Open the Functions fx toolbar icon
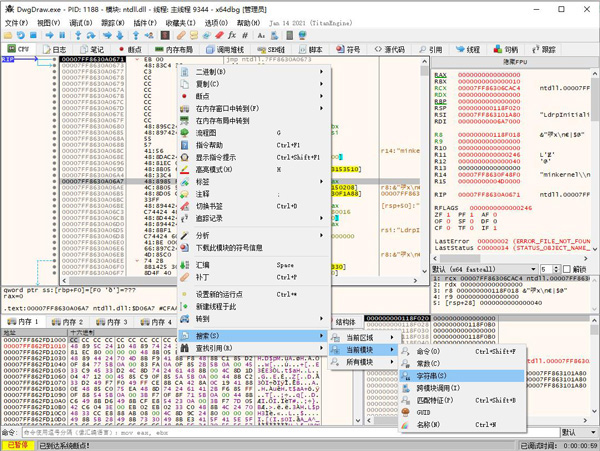Viewport: 600px width, 451px height. [232, 36]
